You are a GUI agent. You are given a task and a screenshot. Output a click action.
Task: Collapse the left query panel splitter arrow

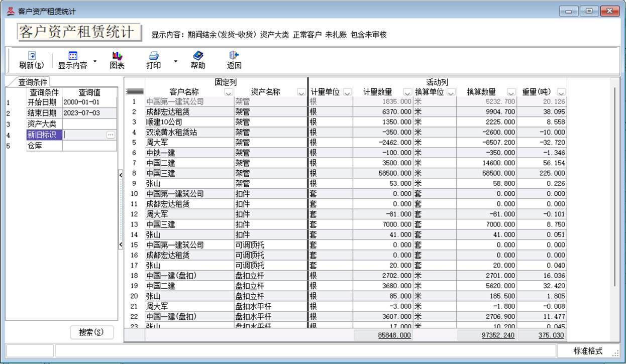coord(121,175)
